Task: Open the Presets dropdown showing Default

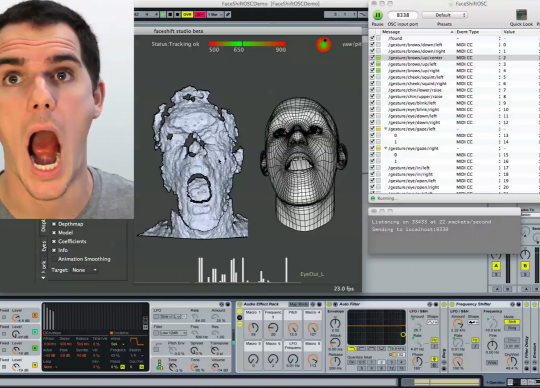Action: pyautogui.click(x=445, y=15)
